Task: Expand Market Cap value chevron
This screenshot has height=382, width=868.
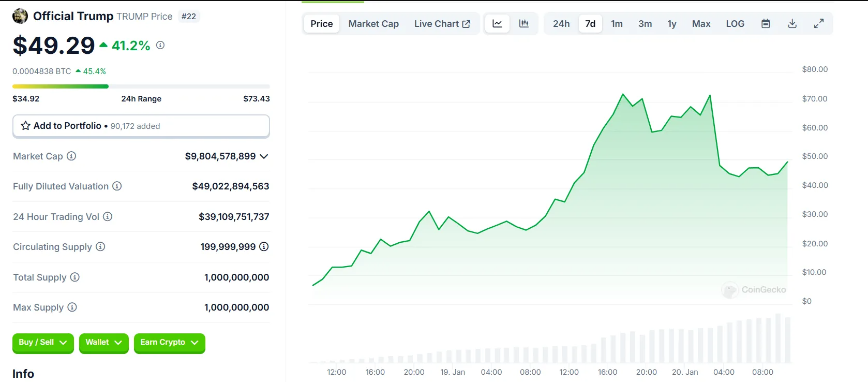Action: pos(264,156)
